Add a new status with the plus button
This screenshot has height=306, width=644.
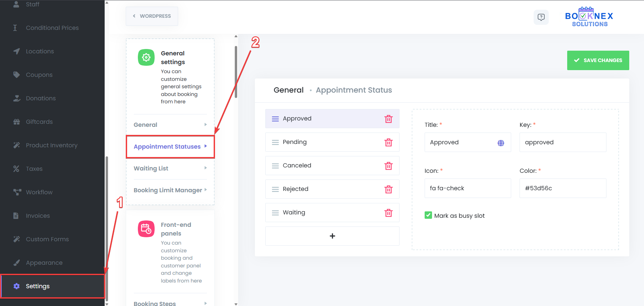(332, 236)
